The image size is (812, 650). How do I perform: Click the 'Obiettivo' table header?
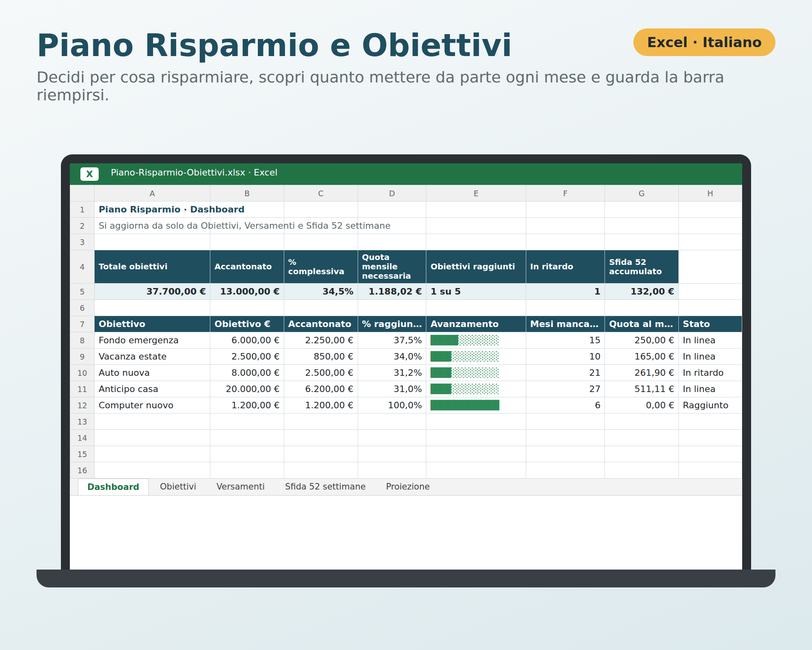coord(152,324)
